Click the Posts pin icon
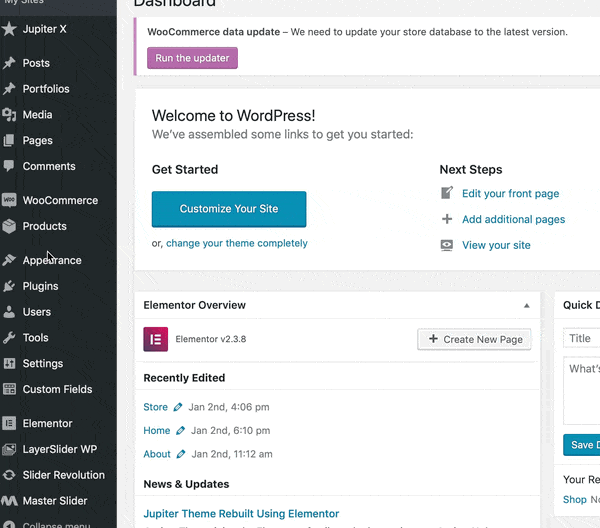 click(9, 63)
